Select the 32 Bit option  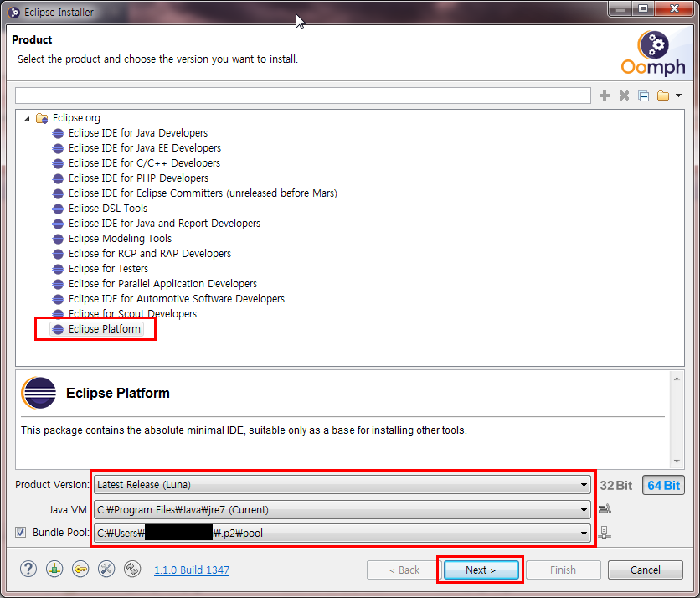(616, 486)
